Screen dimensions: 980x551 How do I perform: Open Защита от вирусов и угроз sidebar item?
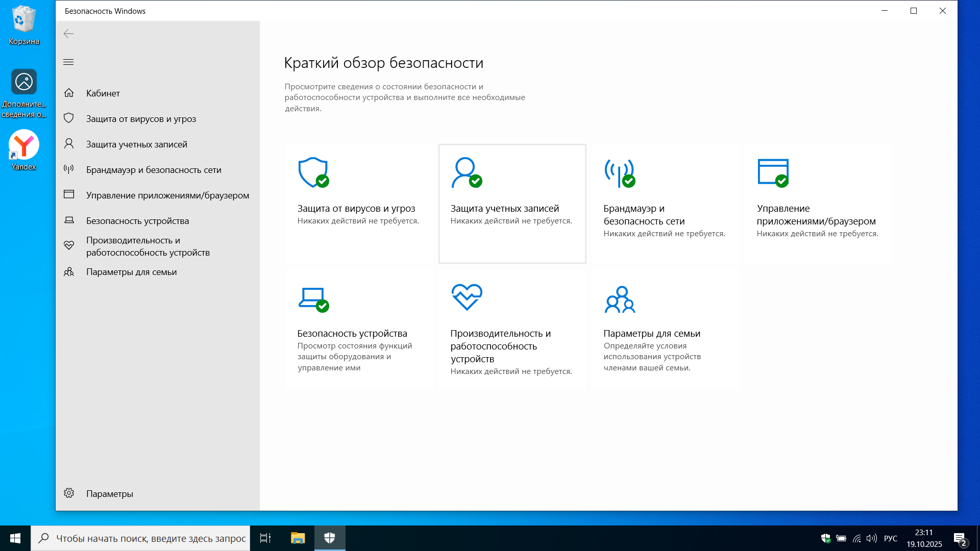tap(141, 119)
